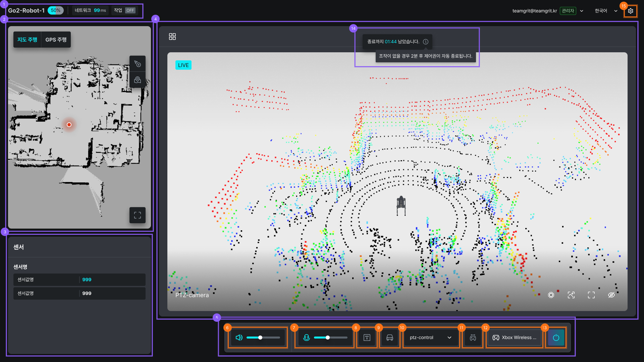Image resolution: width=644 pixels, height=362 pixels.
Task: Click the vehicle drive mode icon
Action: tap(389, 338)
